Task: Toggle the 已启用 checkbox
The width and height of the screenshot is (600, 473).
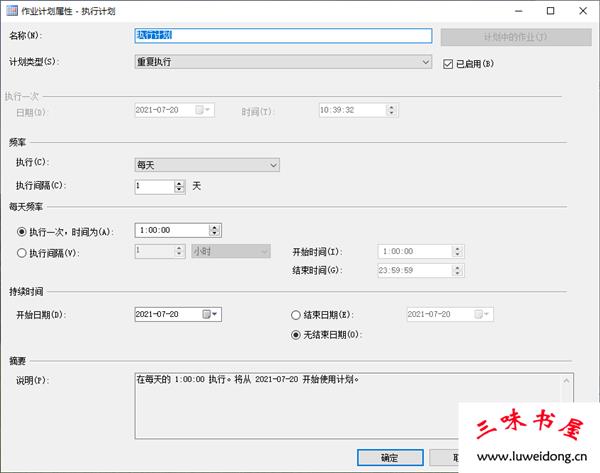Action: click(x=448, y=63)
